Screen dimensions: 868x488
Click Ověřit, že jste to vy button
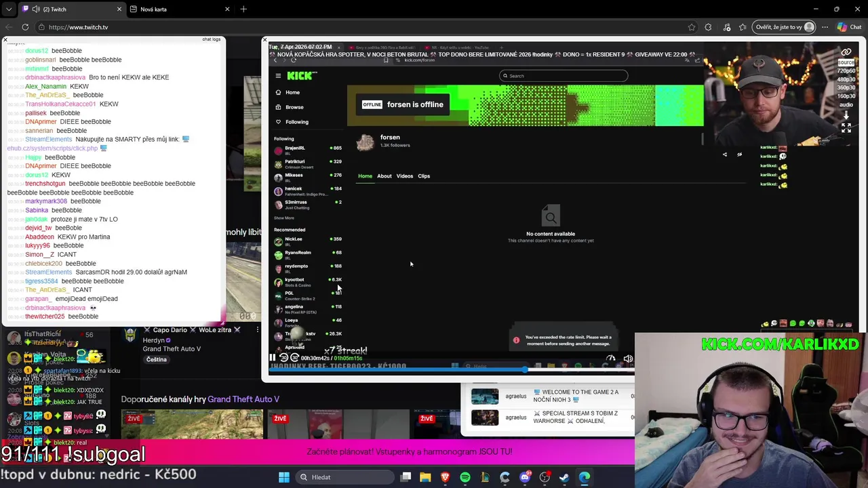click(x=783, y=27)
